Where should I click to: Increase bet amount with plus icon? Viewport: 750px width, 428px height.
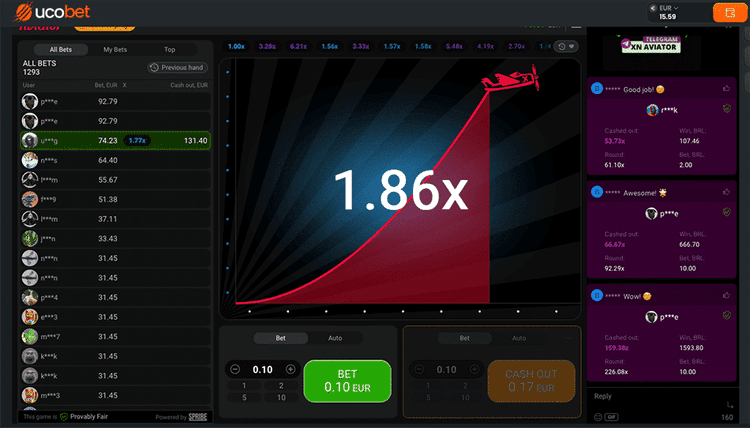pyautogui.click(x=290, y=369)
